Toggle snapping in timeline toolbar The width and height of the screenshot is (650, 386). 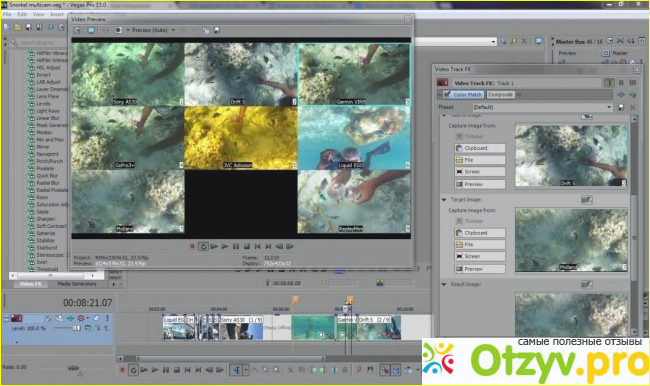click(x=385, y=370)
